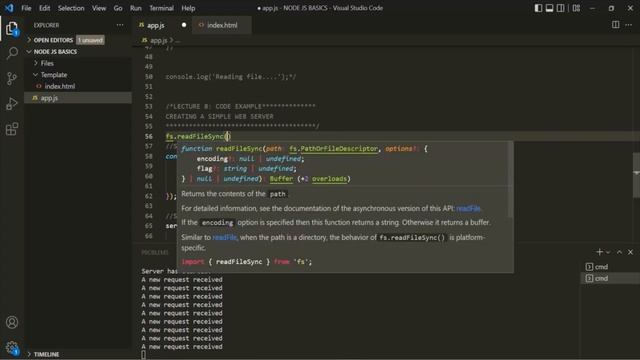
Task: Open the Explorer view in activity bar
Action: [x=12, y=29]
